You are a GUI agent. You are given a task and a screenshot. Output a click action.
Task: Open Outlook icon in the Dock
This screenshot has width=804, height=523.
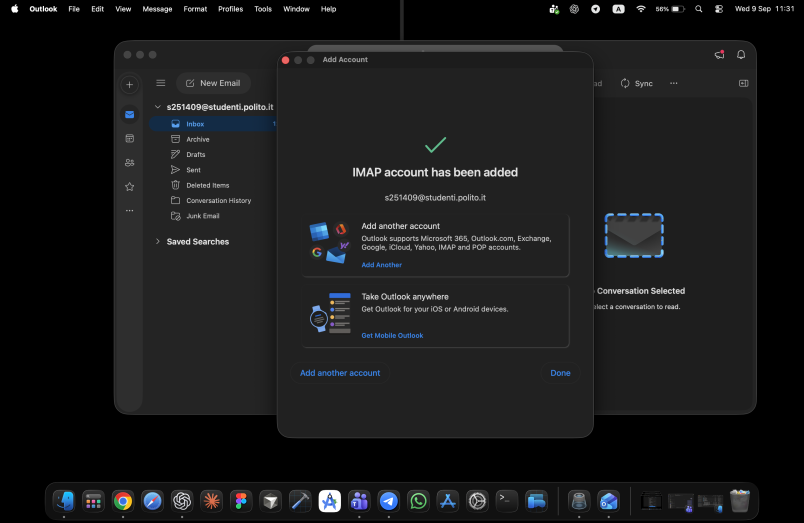[609, 501]
